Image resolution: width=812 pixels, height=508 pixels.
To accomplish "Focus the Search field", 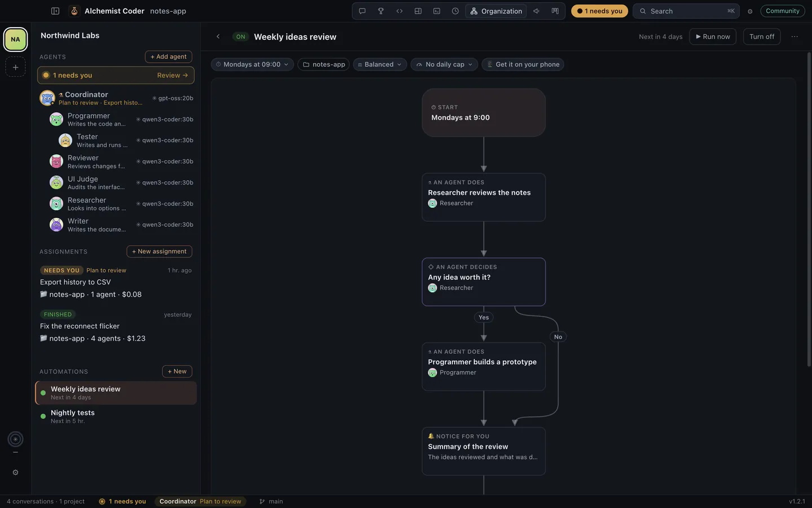I will pyautogui.click(x=686, y=11).
